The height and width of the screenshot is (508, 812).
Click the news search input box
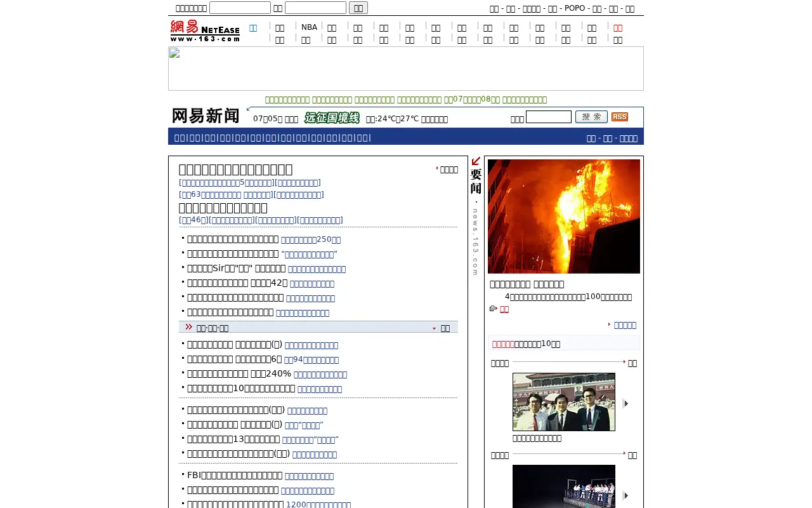pos(549,117)
